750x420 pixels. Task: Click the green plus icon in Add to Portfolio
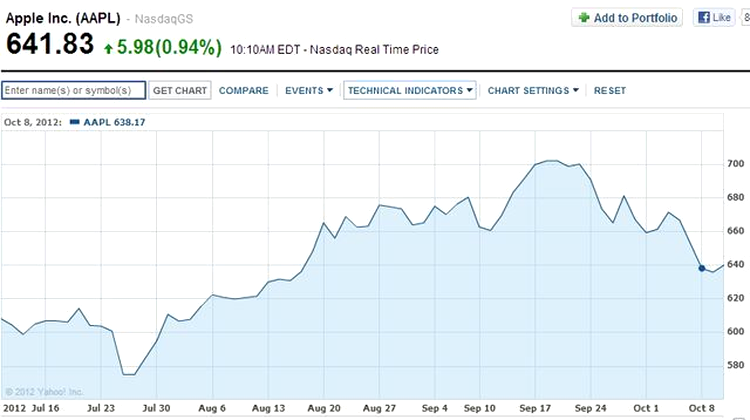click(584, 18)
